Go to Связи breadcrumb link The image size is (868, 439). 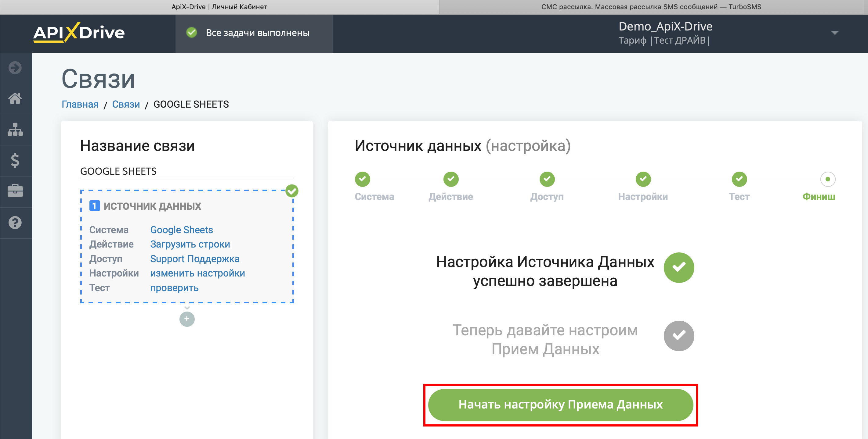[126, 104]
